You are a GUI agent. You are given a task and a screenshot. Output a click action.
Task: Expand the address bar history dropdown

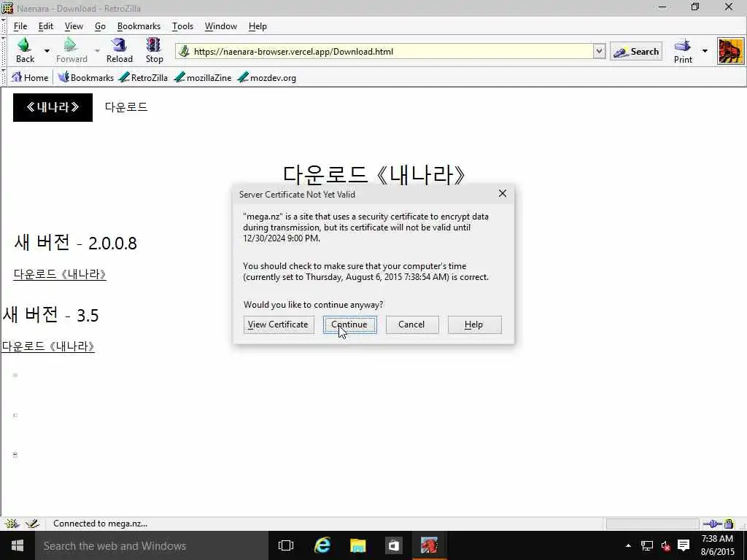click(600, 51)
